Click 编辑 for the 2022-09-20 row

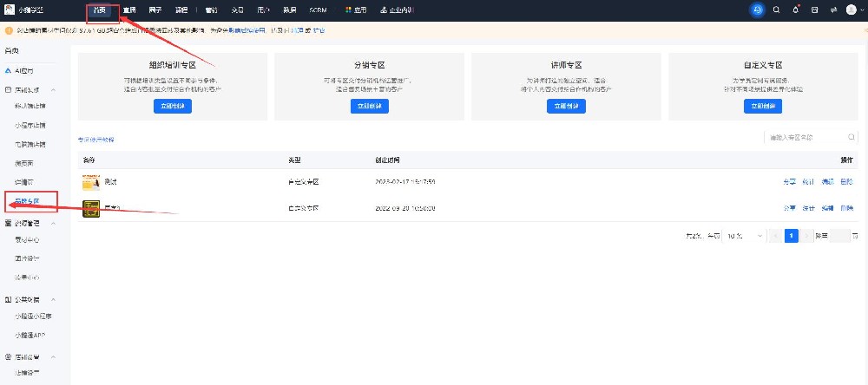click(827, 208)
